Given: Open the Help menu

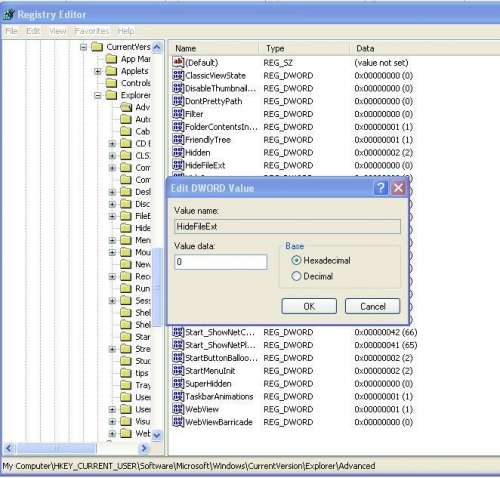Looking at the screenshot, I should 126,31.
